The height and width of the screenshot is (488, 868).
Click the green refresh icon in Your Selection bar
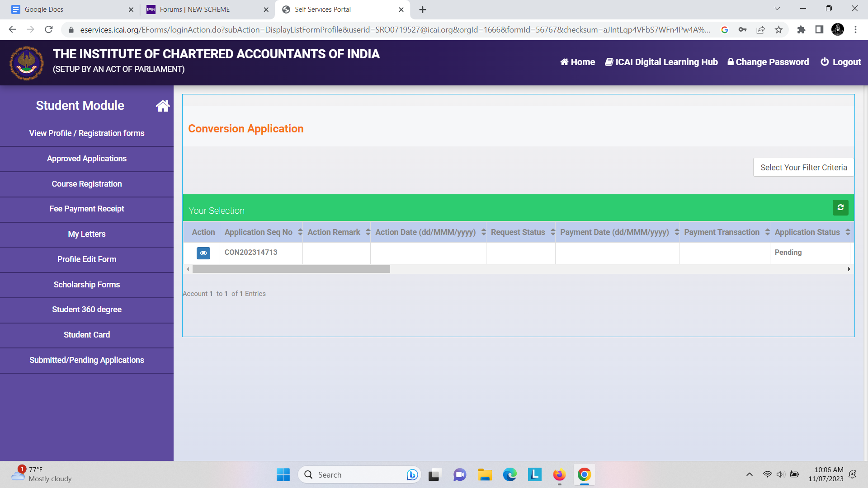tap(840, 207)
